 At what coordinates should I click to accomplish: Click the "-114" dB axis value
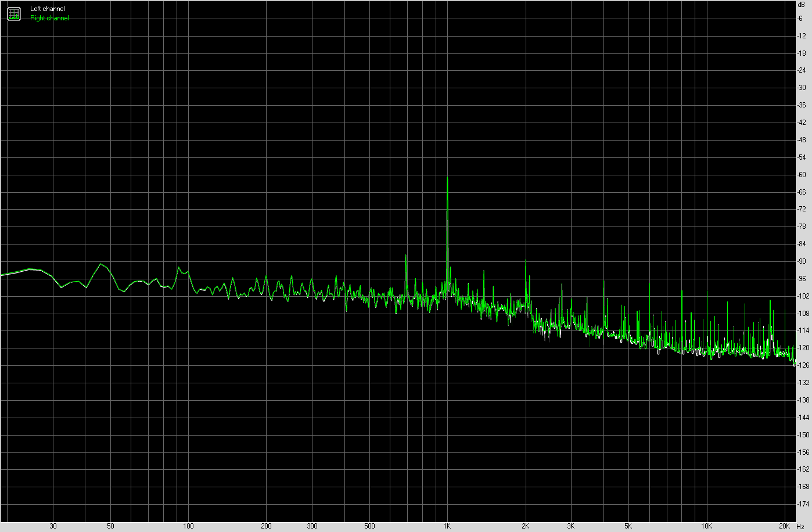pyautogui.click(x=803, y=330)
